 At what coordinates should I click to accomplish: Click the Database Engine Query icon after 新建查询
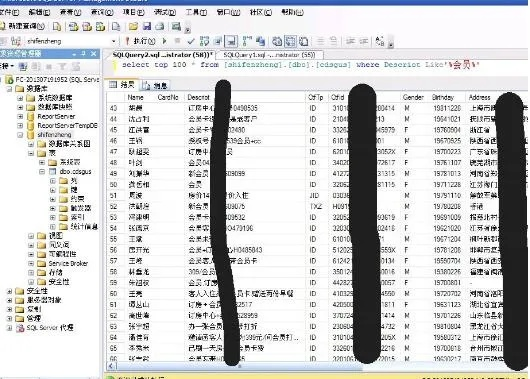pyautogui.click(x=57, y=26)
